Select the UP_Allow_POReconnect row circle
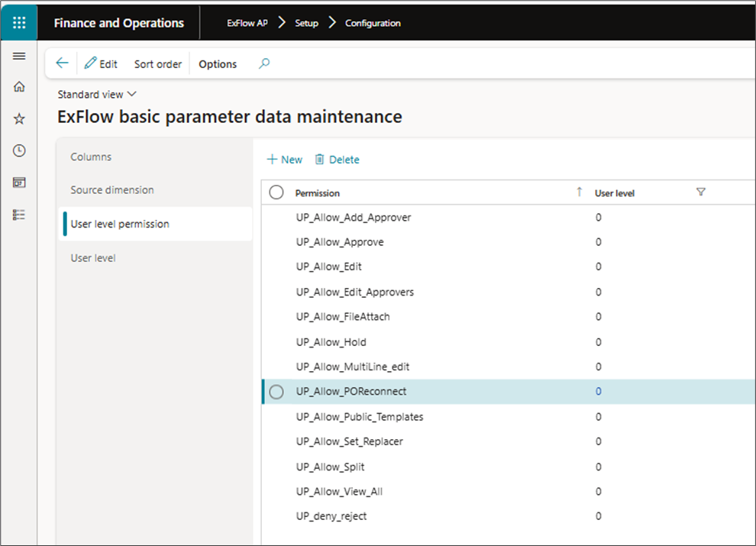756x546 pixels. pyautogui.click(x=276, y=392)
